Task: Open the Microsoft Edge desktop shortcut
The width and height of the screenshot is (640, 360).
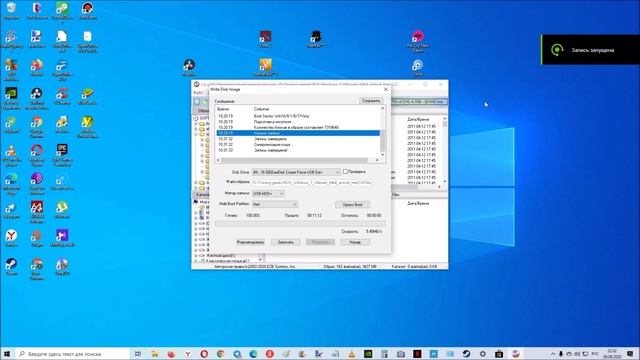Action: coord(11,184)
